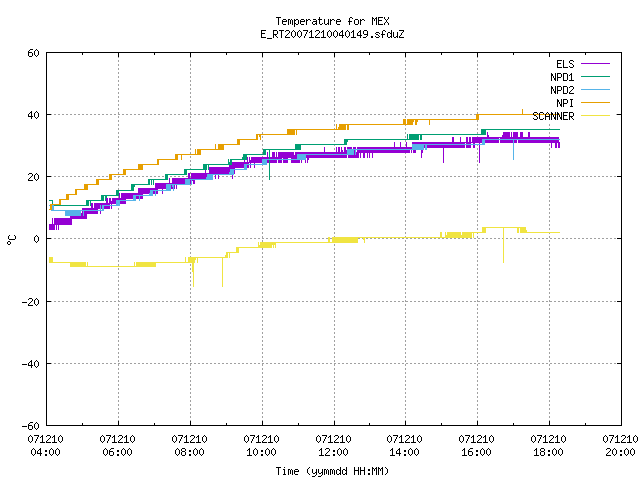Click the x-axis time label 18:00
640x480 pixels.
(548, 452)
